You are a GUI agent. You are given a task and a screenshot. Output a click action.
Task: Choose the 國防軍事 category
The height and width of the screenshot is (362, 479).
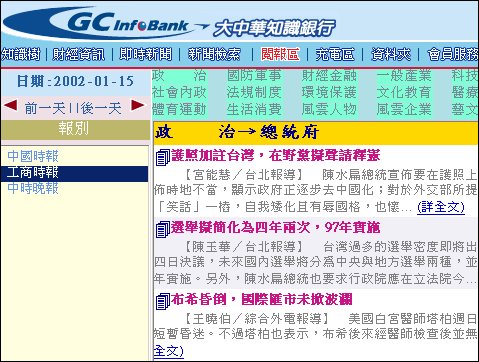point(254,76)
